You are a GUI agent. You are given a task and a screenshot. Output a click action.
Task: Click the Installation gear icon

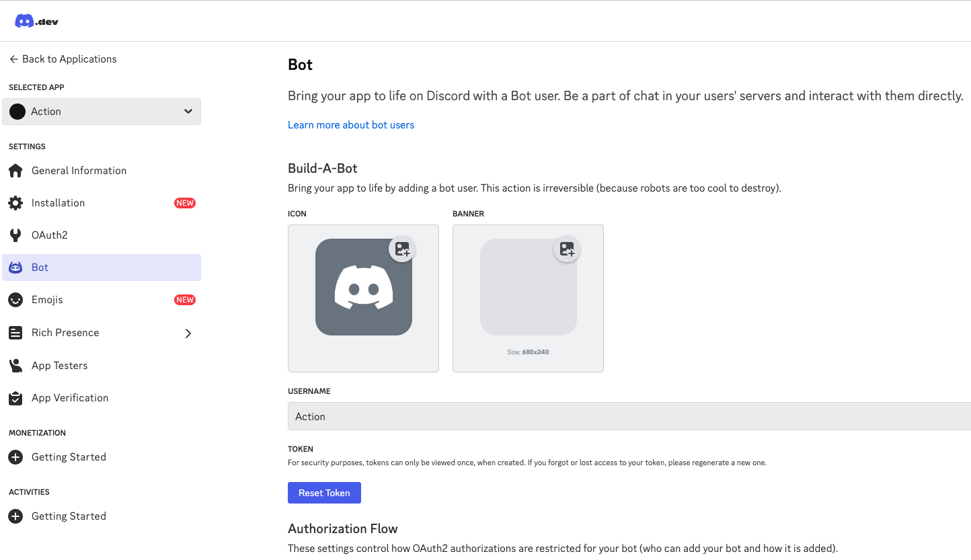click(15, 203)
